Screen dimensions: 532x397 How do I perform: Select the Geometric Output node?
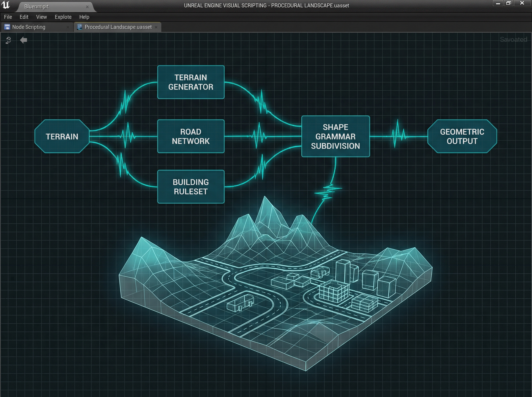[x=462, y=136]
